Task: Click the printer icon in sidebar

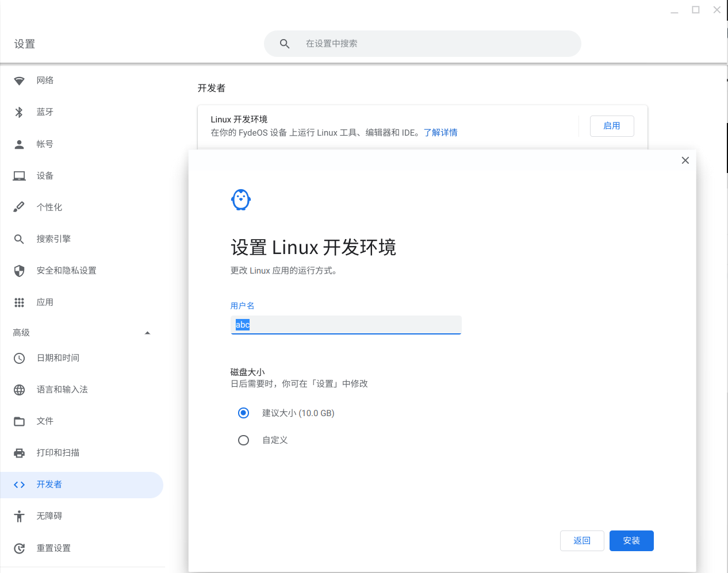Action: tap(19, 453)
